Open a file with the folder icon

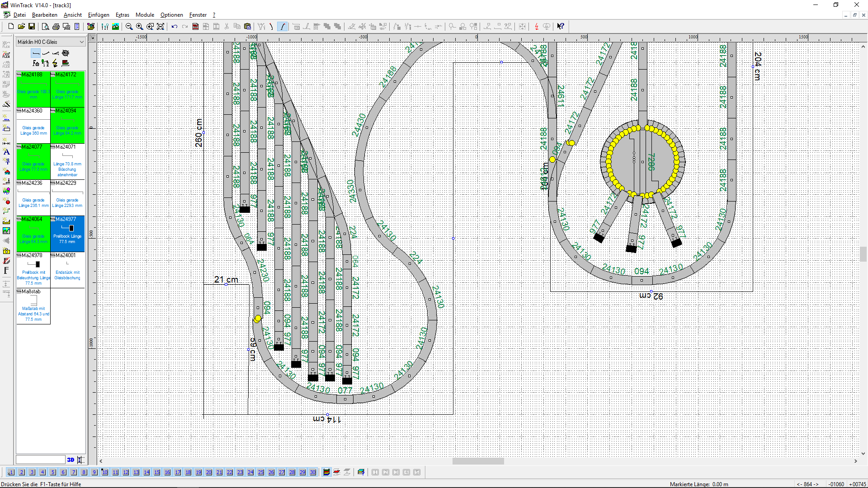(x=21, y=27)
